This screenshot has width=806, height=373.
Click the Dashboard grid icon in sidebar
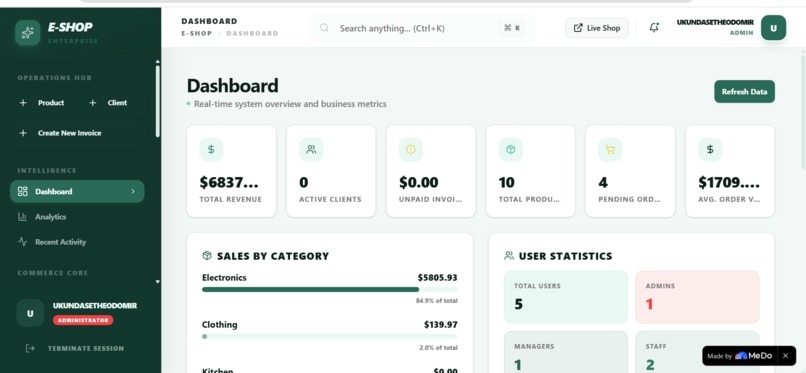pyautogui.click(x=22, y=192)
